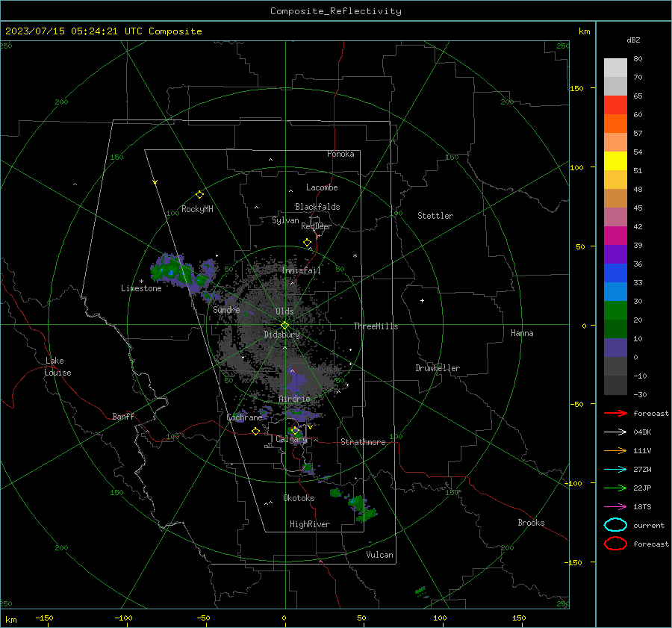
Task: Pick the magenta 39-42 dBZ swatch
Action: click(x=615, y=235)
